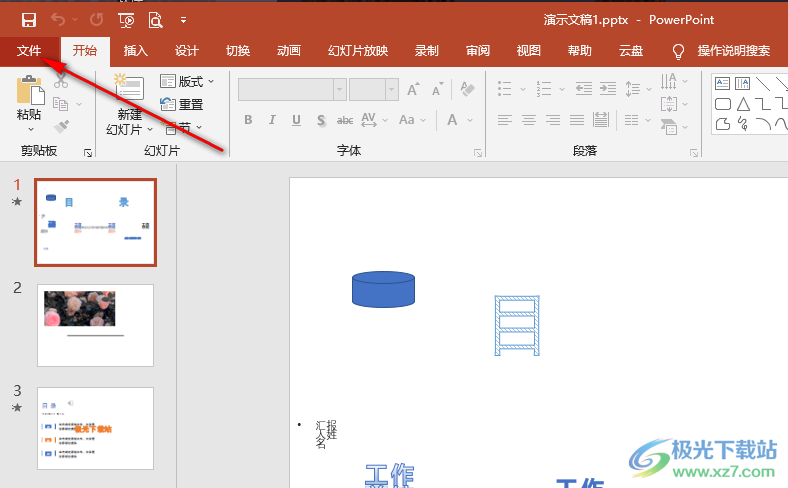Screen dimensions: 788x488
Task: Open the Design (设计) ribbon tab
Action: pos(187,51)
